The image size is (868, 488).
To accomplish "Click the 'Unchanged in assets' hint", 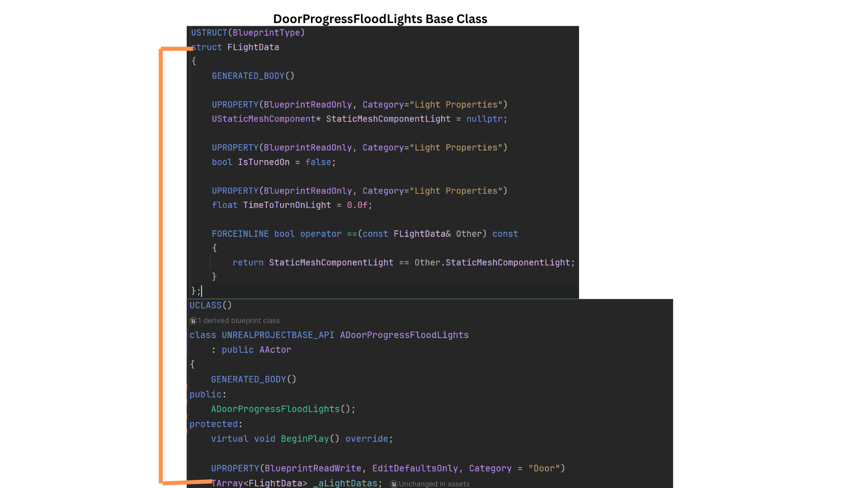I will pos(434,484).
